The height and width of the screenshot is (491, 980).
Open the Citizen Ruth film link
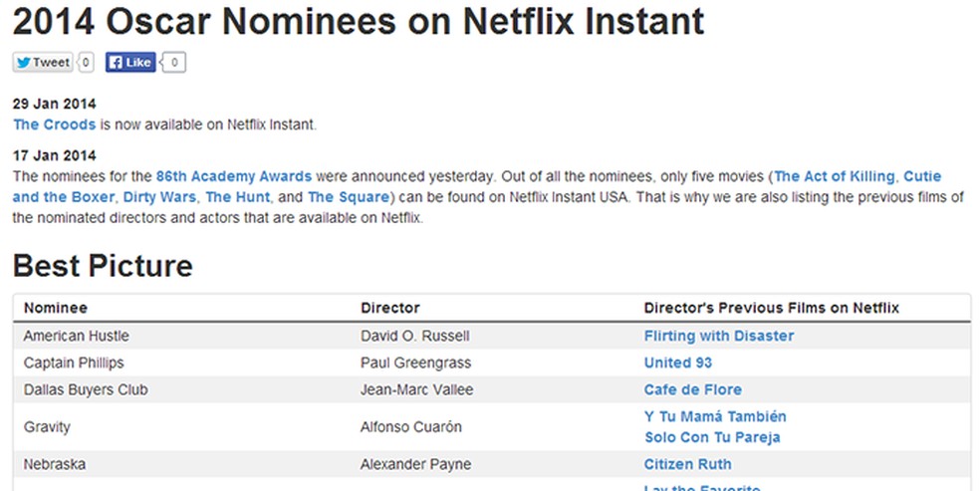tap(688, 464)
